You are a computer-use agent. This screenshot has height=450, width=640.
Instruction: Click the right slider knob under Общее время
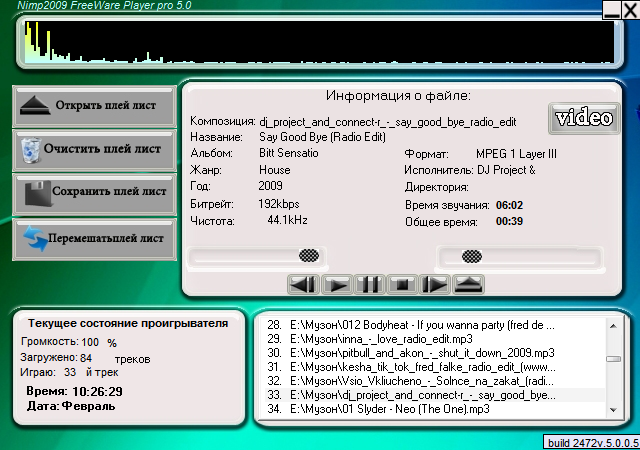pos(469,256)
